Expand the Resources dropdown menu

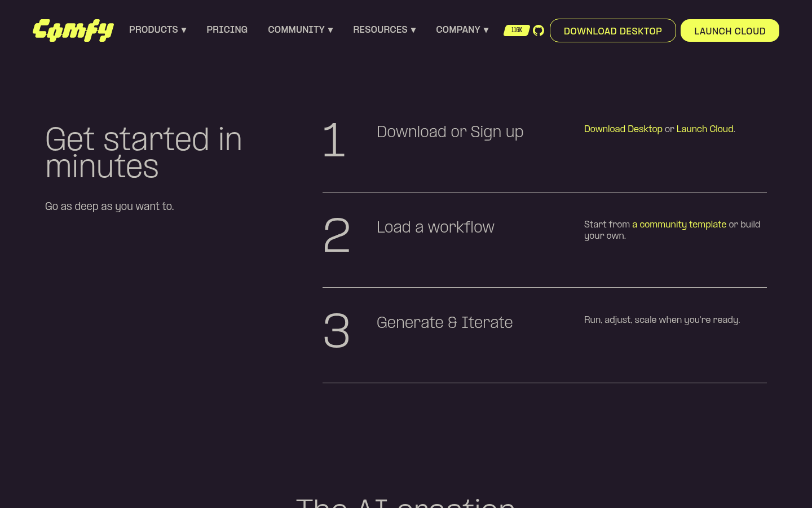[x=384, y=30]
